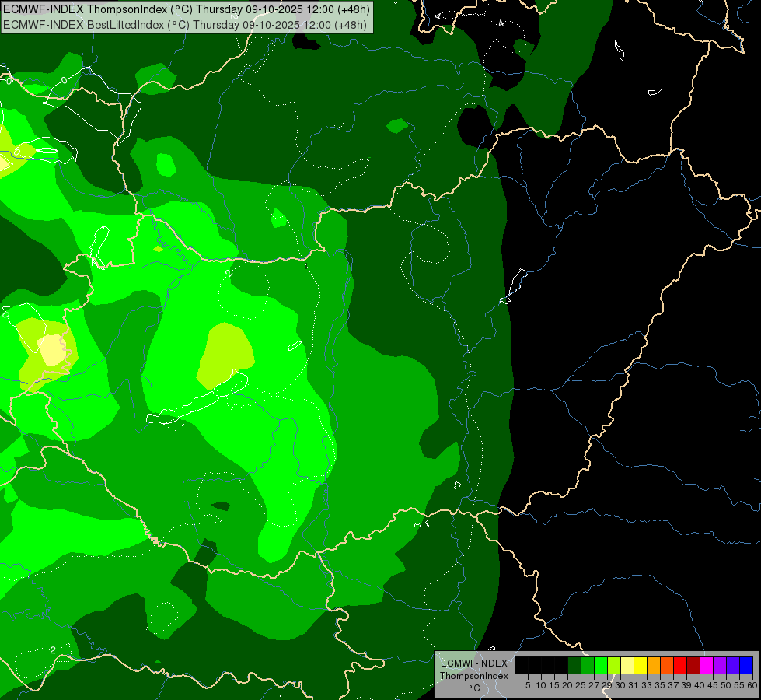Click the small green patch in the upper dark green area
Screen dimensions: 761x700
397,125
